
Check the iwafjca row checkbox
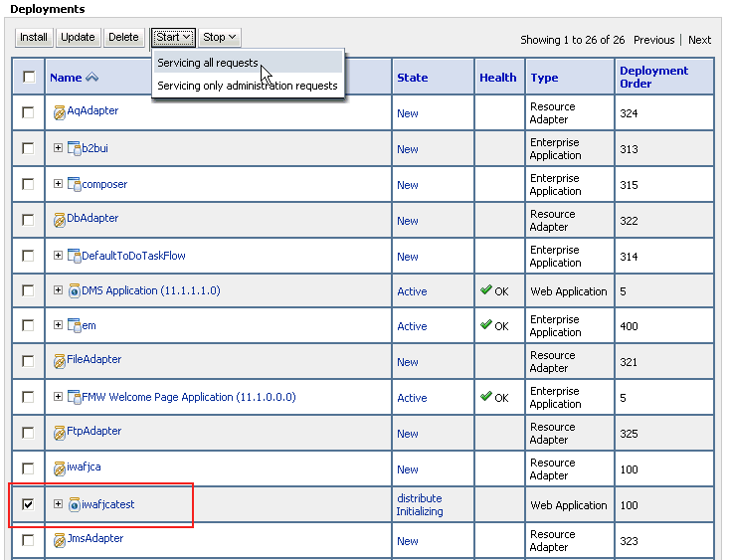28,468
